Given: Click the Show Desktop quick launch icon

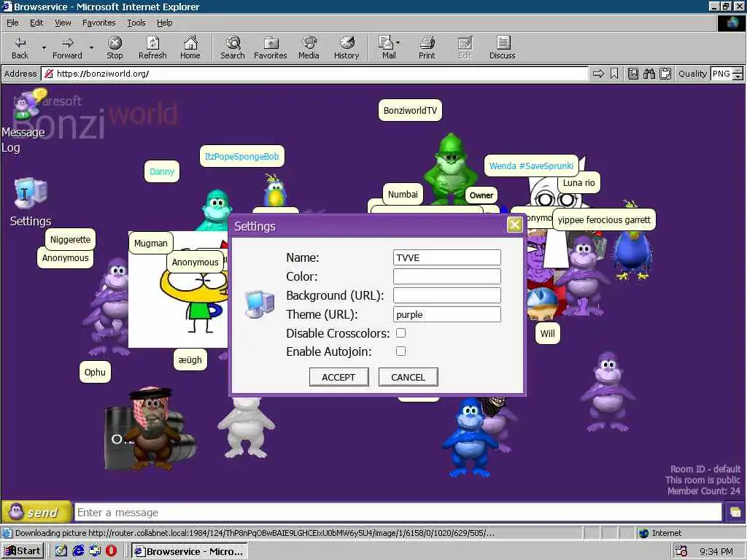Looking at the screenshot, I should tap(61, 551).
